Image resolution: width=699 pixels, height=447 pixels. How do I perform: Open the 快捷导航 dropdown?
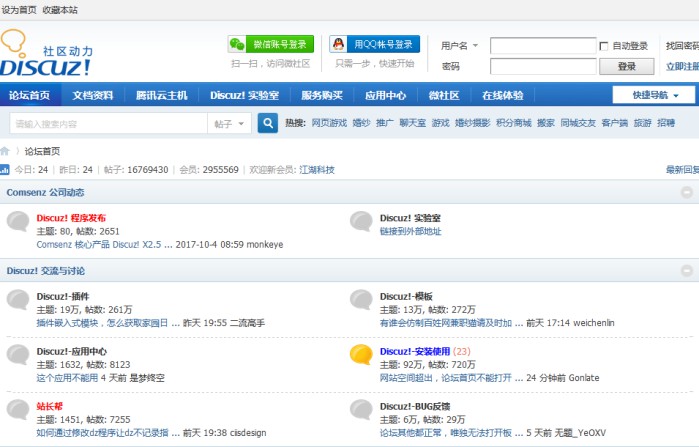[x=654, y=95]
